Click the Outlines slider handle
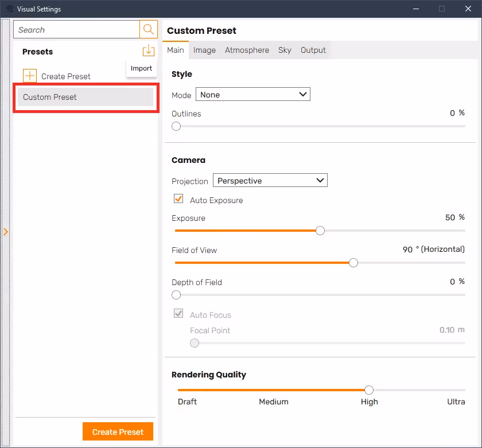The image size is (482, 448). pyautogui.click(x=176, y=126)
